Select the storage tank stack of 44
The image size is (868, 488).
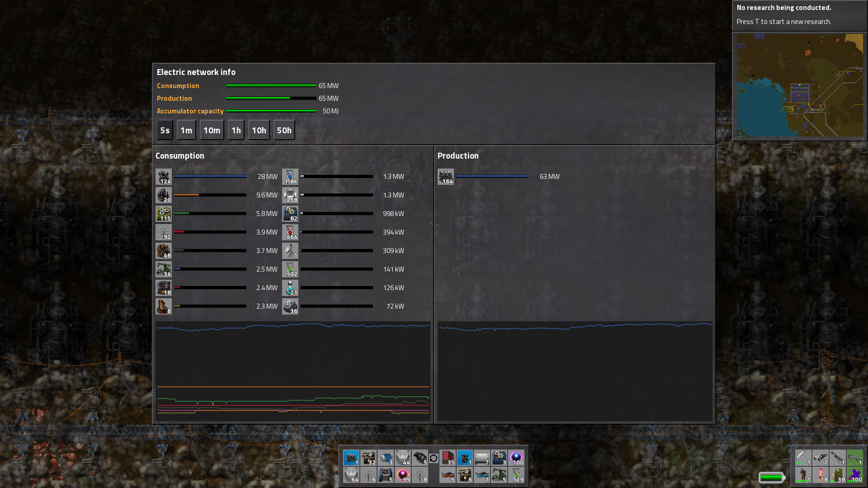(x=403, y=458)
